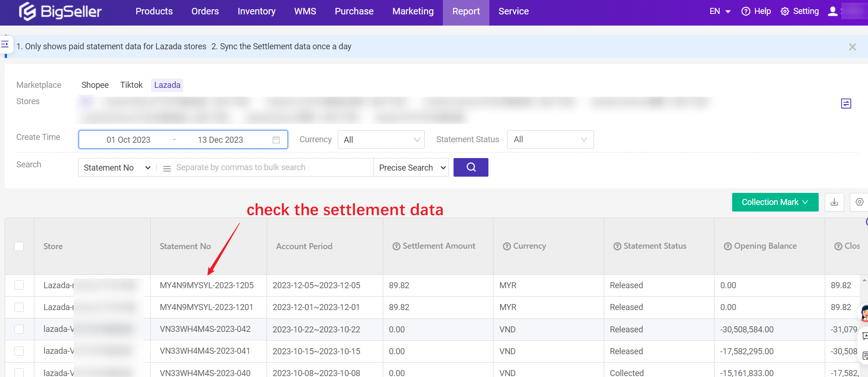
Task: Check row MY4N9MYSYL-2023-1201
Action: coord(19,307)
